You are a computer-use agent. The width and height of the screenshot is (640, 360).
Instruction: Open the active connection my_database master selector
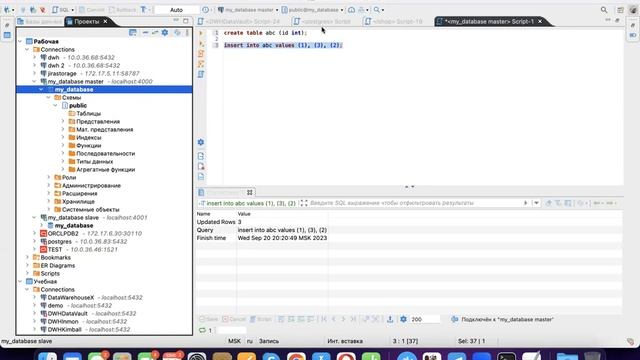(x=248, y=9)
